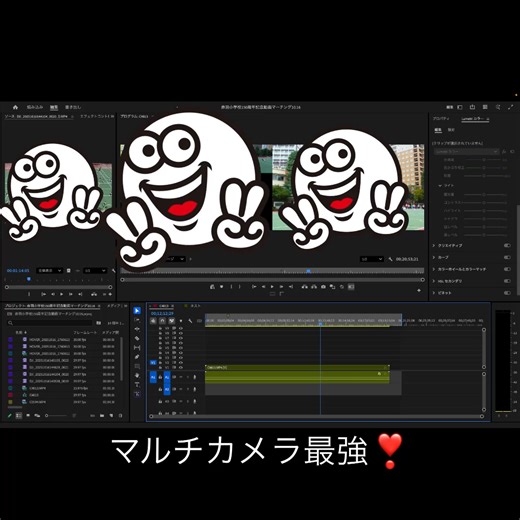Toggle visibility eye of track V1
This screenshot has width=520, height=520.
pos(181,367)
